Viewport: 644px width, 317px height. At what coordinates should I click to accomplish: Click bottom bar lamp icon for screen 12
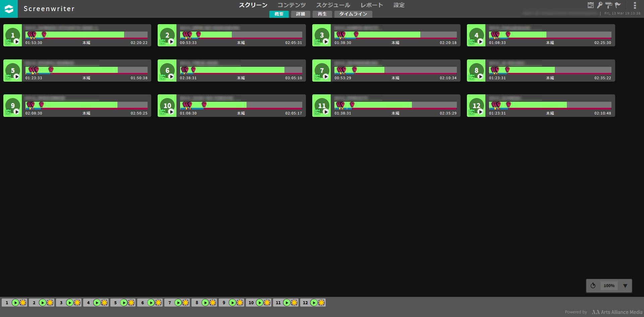(x=322, y=303)
